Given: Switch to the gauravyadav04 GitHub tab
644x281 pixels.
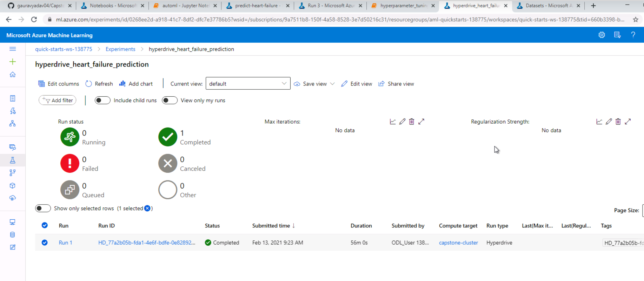Looking at the screenshot, I should [x=40, y=6].
